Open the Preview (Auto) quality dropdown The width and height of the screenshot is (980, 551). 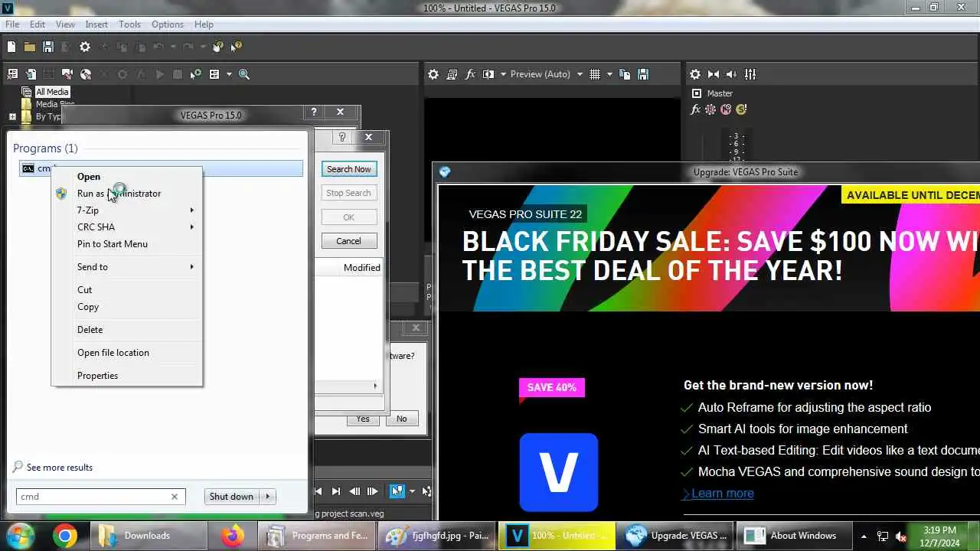(580, 74)
